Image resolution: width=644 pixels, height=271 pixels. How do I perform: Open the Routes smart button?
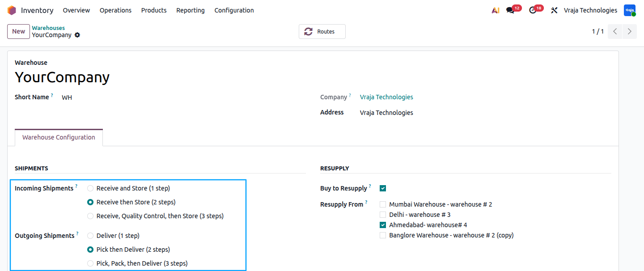pyautogui.click(x=322, y=32)
